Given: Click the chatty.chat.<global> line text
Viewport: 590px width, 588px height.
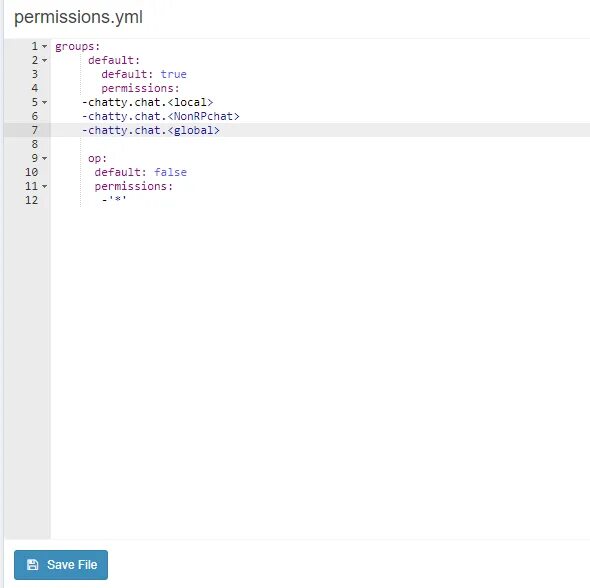Looking at the screenshot, I should 151,130.
